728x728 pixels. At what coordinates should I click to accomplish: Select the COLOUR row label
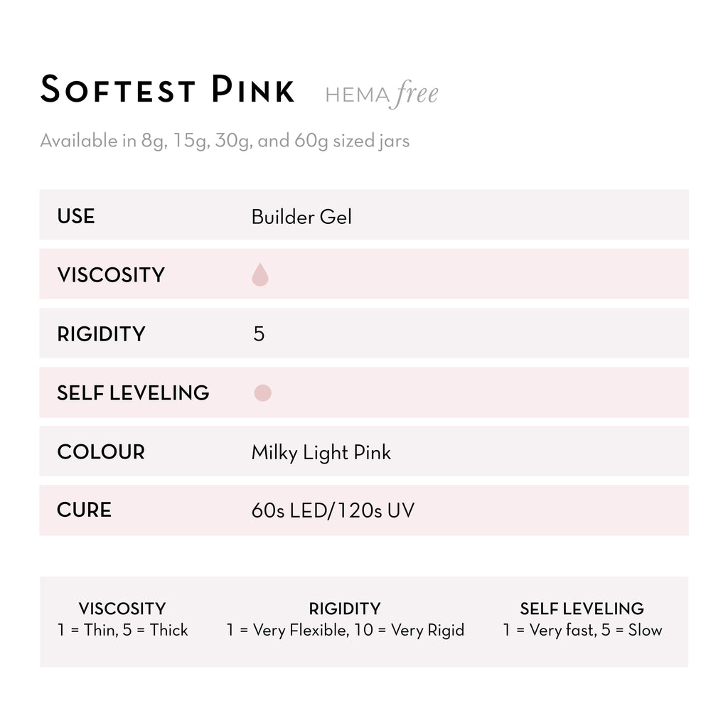[101, 451]
